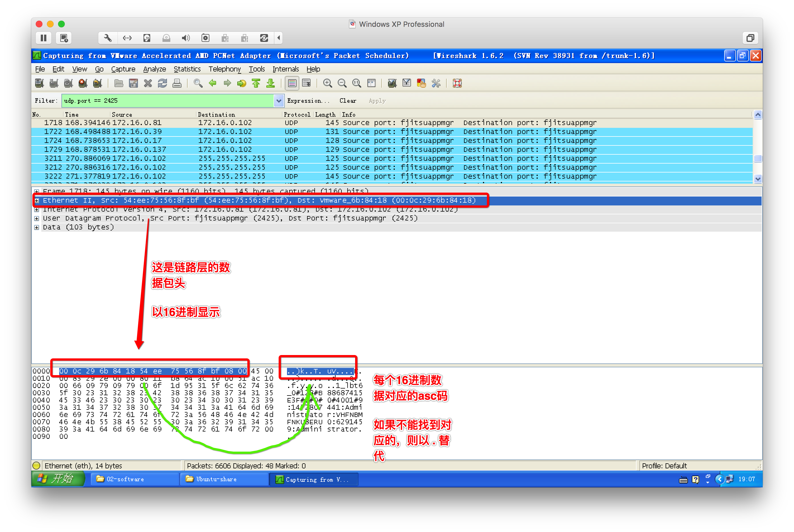Image resolution: width=794 pixels, height=532 pixels.
Task: Open Wireshark preferences wrench icon
Action: pos(436,83)
